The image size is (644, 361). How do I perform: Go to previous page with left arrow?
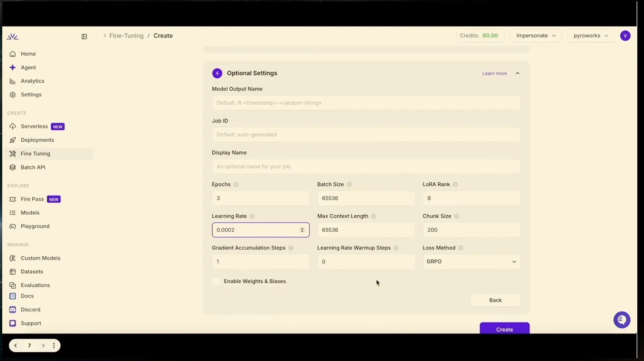[x=16, y=345]
